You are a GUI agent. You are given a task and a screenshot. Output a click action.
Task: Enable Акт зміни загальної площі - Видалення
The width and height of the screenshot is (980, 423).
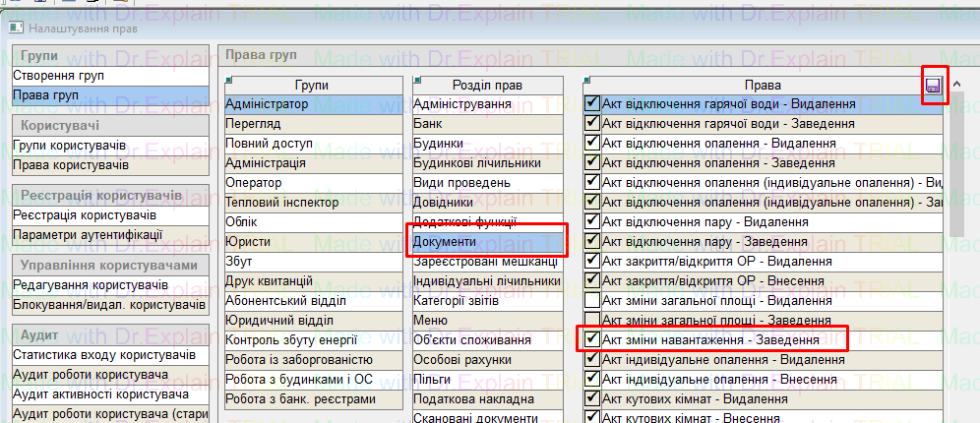coord(592,300)
